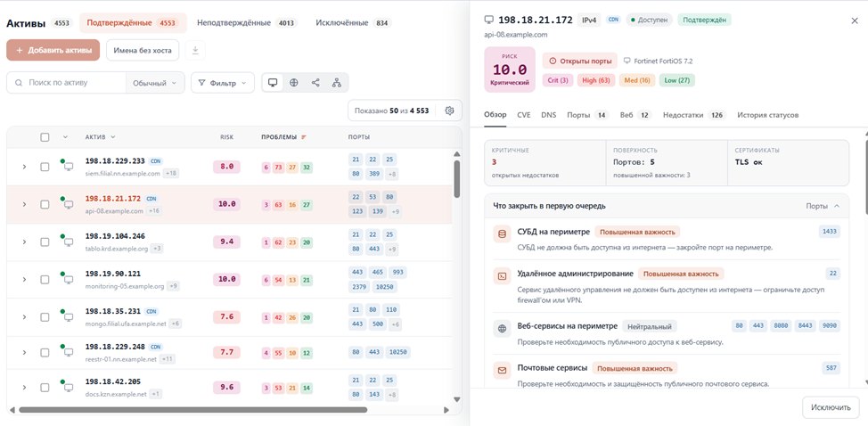Viewport: 868px width, 426px height.
Task: Open the Обычный search mode dropdown
Action: [x=155, y=83]
